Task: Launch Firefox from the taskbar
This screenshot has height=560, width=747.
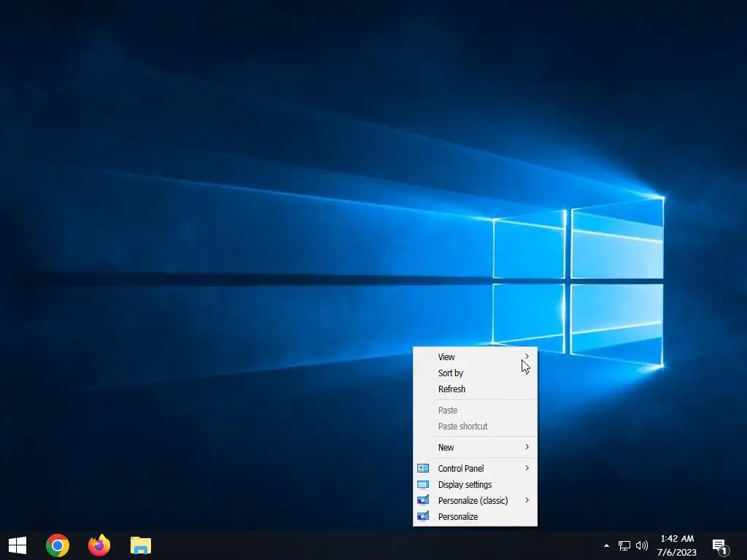Action: click(x=99, y=545)
